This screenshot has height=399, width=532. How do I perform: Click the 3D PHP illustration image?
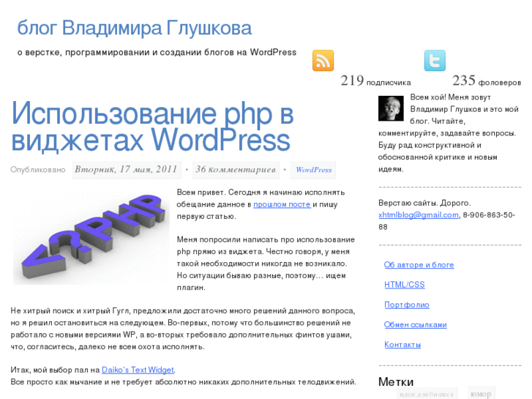tap(91, 236)
